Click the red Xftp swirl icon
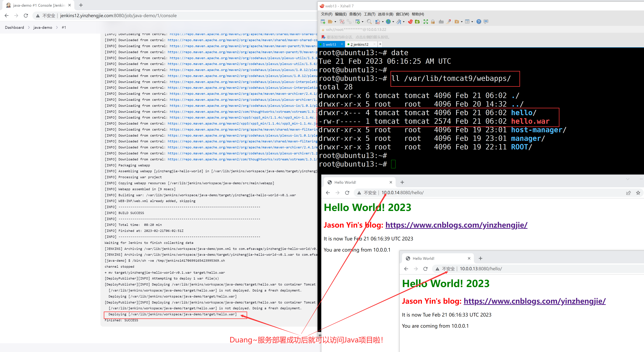 coord(410,22)
